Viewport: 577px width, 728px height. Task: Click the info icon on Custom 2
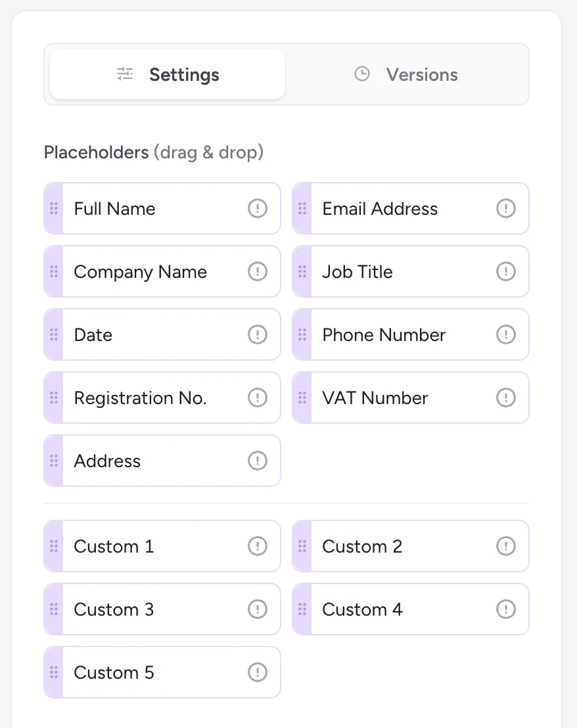coord(506,546)
